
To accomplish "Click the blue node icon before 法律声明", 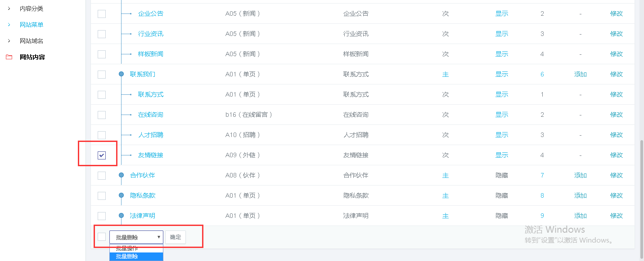I will [x=121, y=216].
